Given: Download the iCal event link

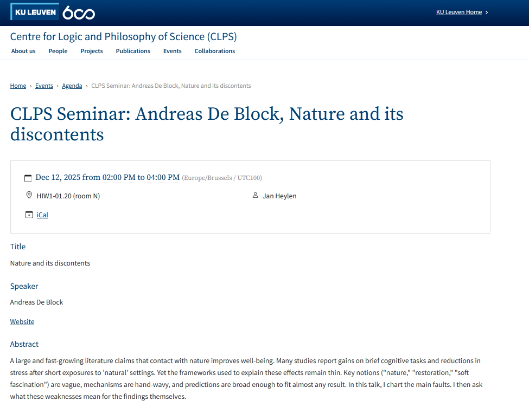Looking at the screenshot, I should tap(42, 215).
